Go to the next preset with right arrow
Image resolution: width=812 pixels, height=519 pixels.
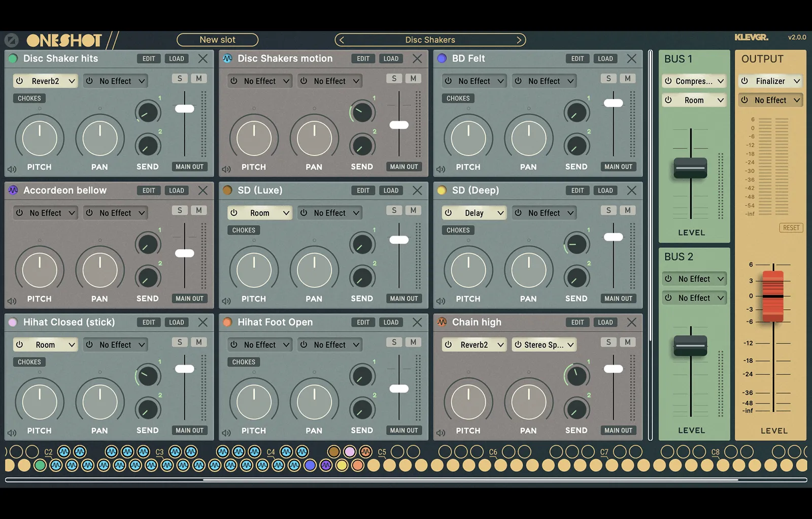pyautogui.click(x=519, y=40)
